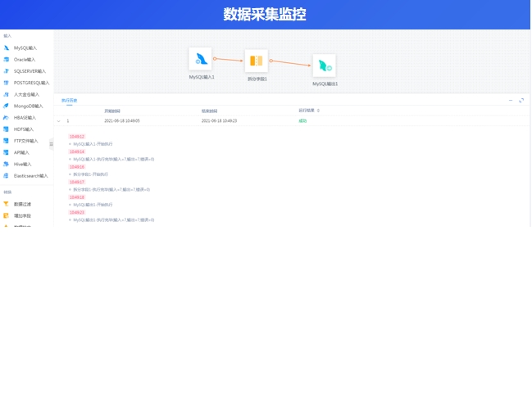Viewport: 532px width, 393px height.
Task: Click the 拆分字段1 node on canvas
Action: click(257, 61)
